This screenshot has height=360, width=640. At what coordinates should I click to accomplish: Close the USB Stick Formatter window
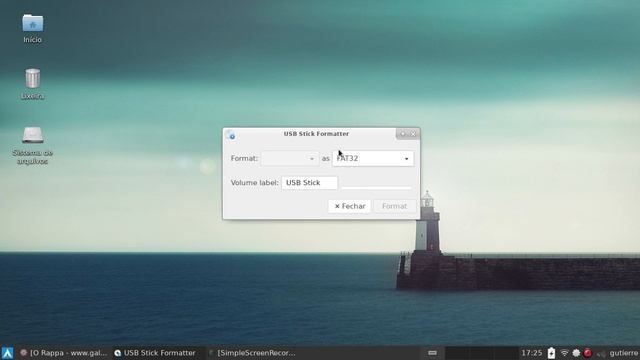click(413, 134)
